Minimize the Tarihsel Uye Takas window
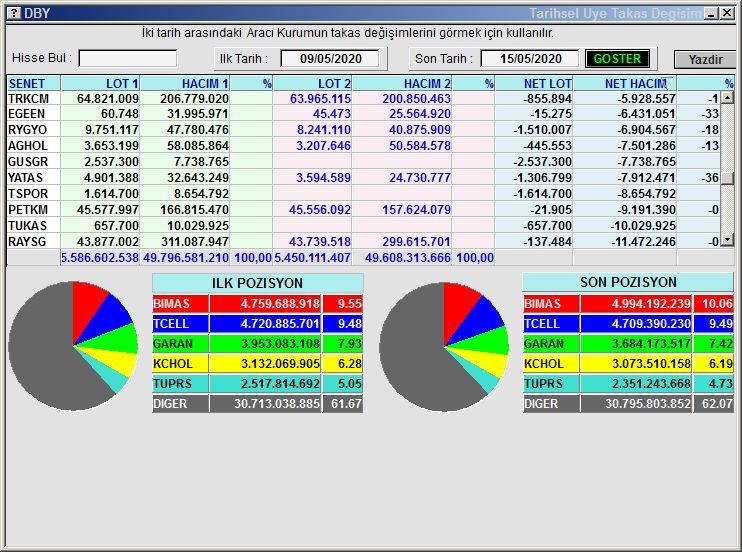This screenshot has width=742, height=552. (710, 13)
